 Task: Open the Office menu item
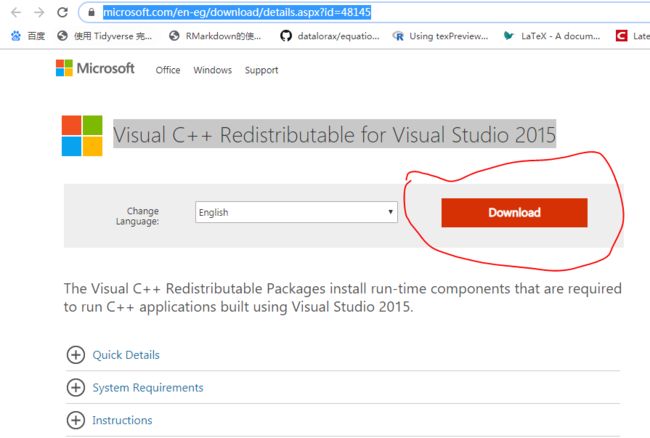[168, 70]
